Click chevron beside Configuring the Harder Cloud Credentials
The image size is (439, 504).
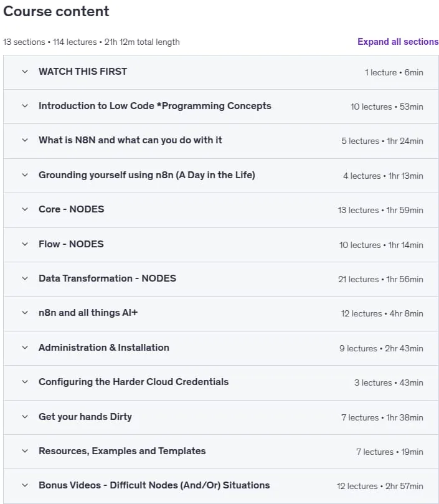(25, 382)
